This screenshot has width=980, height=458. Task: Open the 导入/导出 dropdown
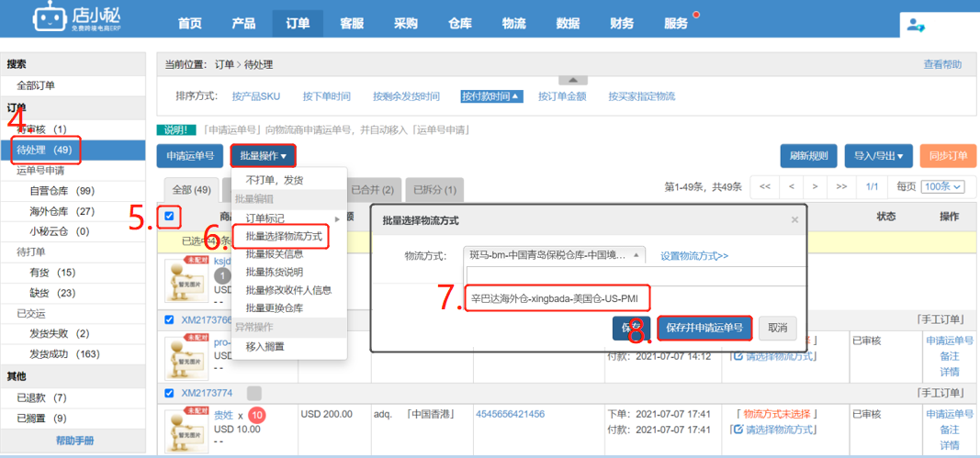click(878, 156)
